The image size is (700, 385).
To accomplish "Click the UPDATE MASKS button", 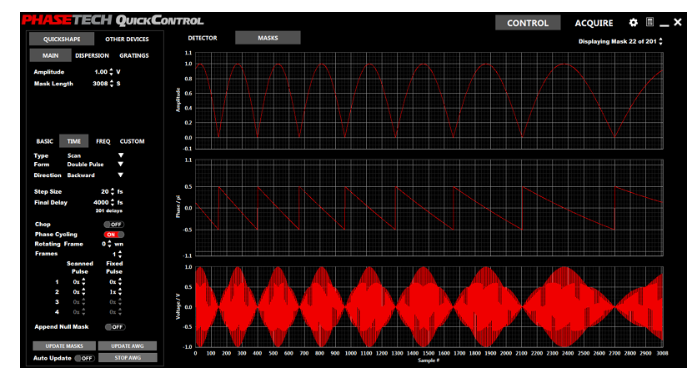I will coord(64,346).
